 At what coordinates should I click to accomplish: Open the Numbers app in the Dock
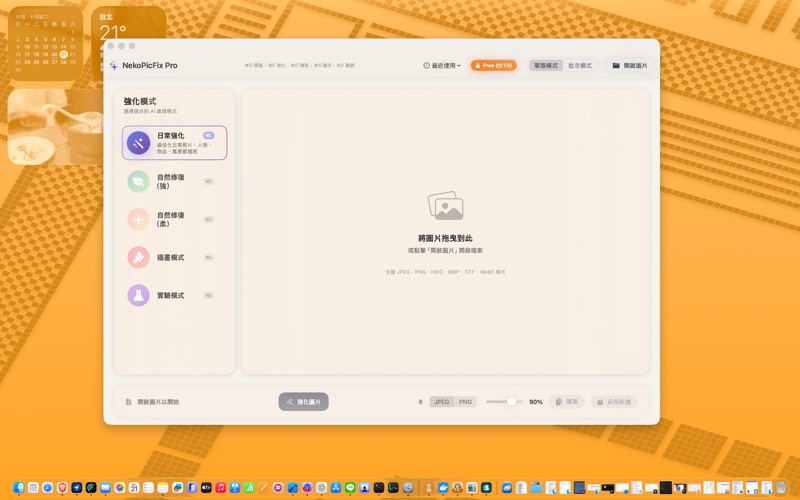pyautogui.click(x=249, y=487)
